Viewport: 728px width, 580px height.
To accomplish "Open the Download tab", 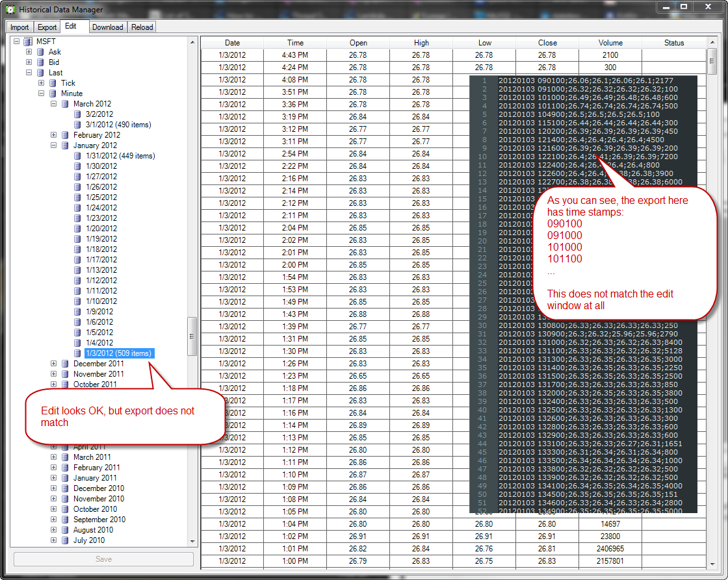I will [108, 27].
